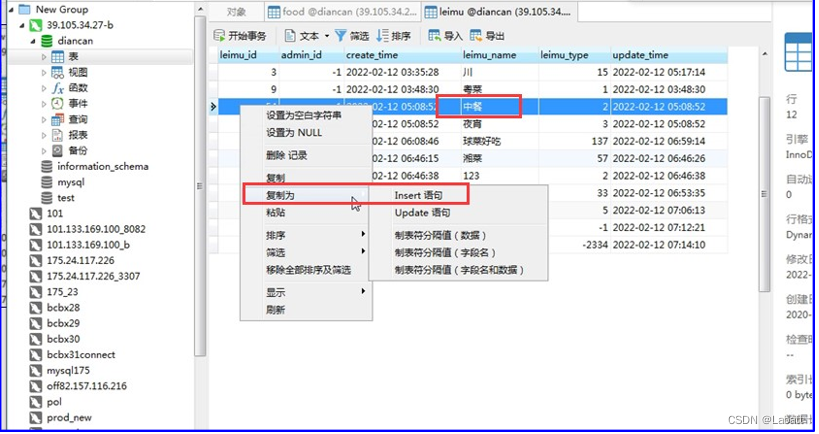Viewport: 819px width, 434px height.
Task: Open the 显示 display submenu
Action: 306,292
